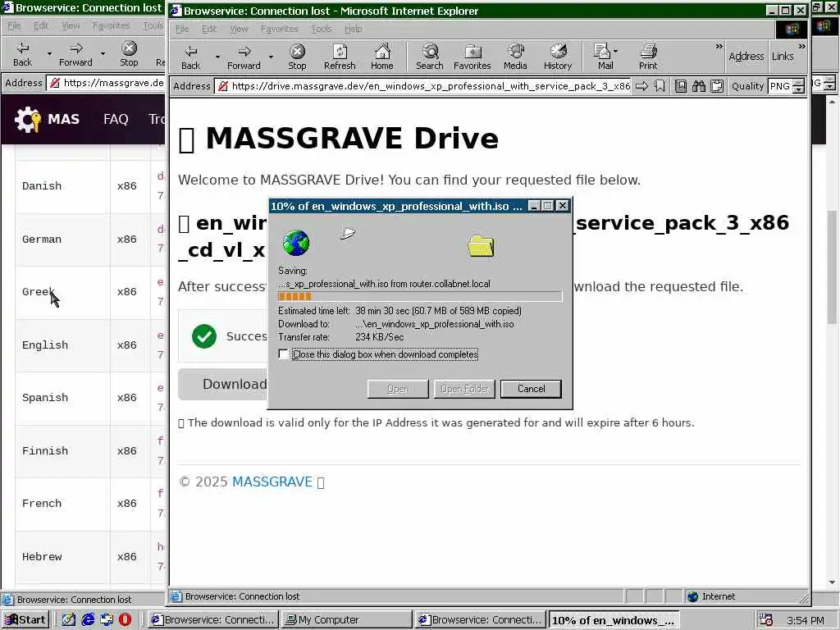Click the download progress bar
The image size is (840, 630).
pos(420,296)
